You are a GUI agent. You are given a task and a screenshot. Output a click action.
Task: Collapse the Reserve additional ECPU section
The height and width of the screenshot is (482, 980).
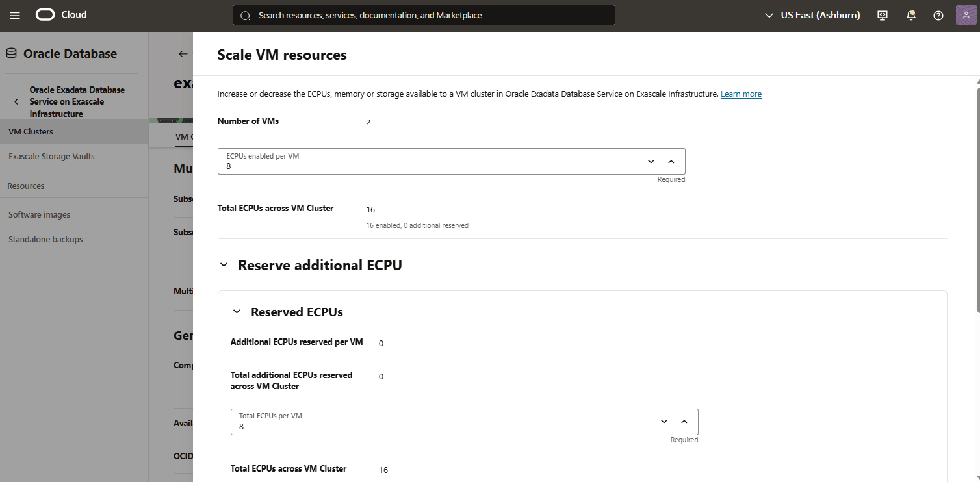pos(224,264)
